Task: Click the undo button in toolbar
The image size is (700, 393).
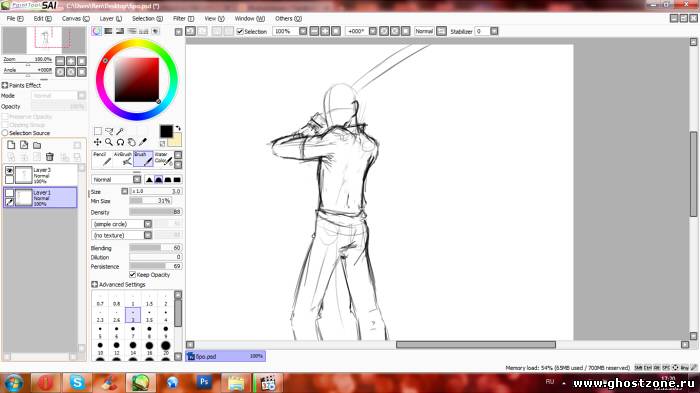Action: [x=191, y=31]
